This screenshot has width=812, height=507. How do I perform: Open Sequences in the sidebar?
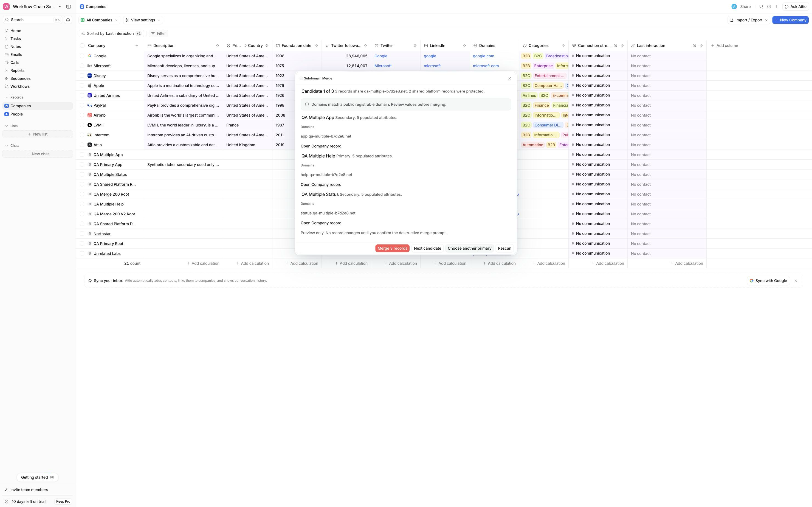pyautogui.click(x=38, y=78)
